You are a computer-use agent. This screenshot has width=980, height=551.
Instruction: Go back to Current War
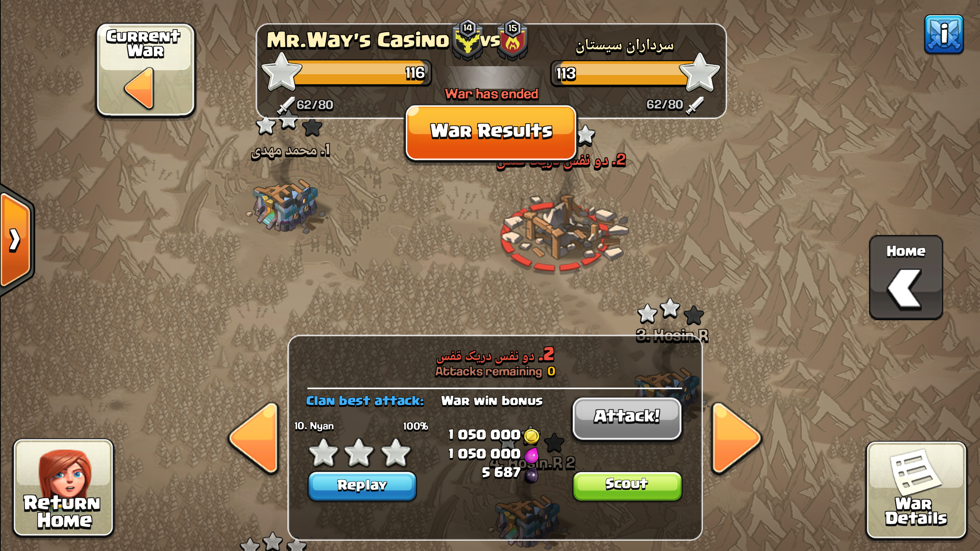(145, 70)
